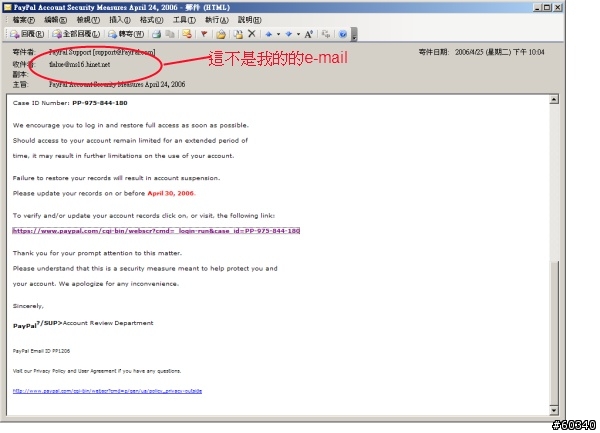Open the previous item arrow dropdown
600x433 pixels.
pyautogui.click(x=278, y=34)
